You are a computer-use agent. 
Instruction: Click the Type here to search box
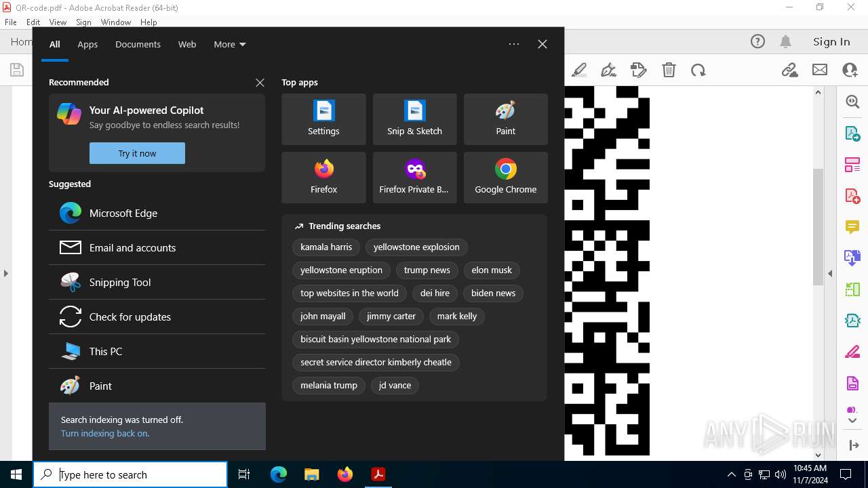click(x=130, y=474)
